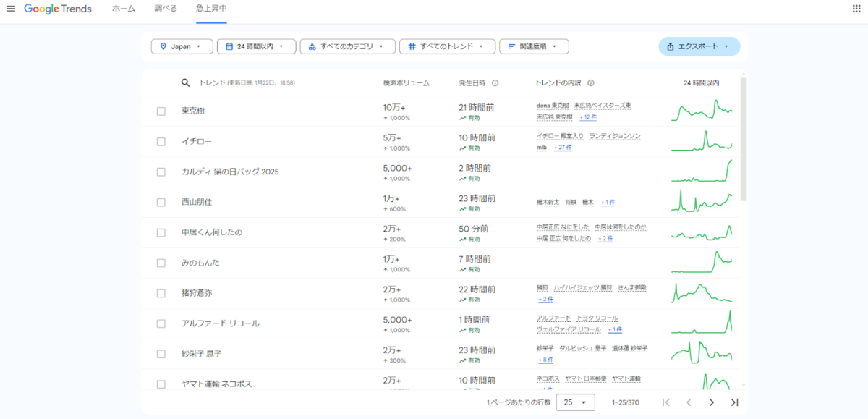Tick the checkbox for 紗栄子 息子
This screenshot has height=419, width=868.
point(161,354)
